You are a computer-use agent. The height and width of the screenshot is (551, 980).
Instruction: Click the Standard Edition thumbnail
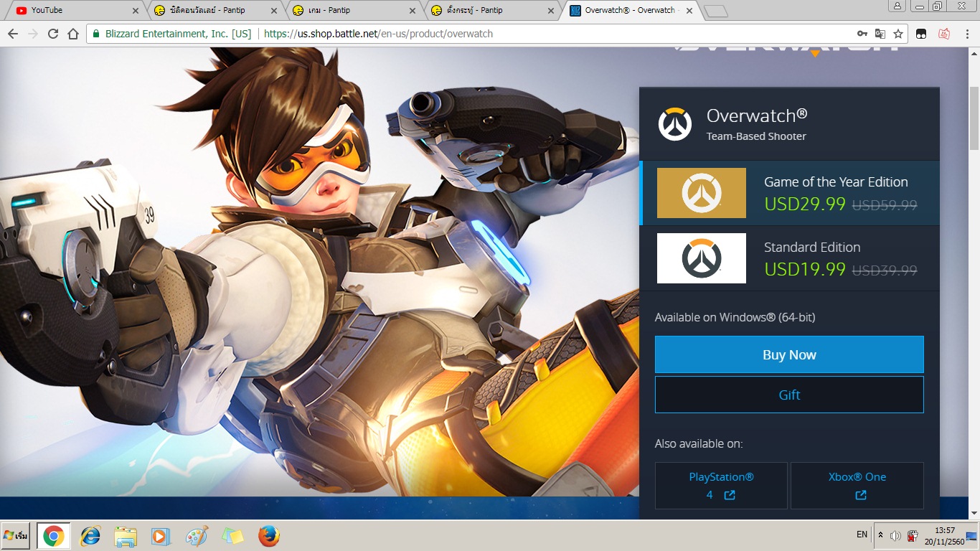point(702,258)
